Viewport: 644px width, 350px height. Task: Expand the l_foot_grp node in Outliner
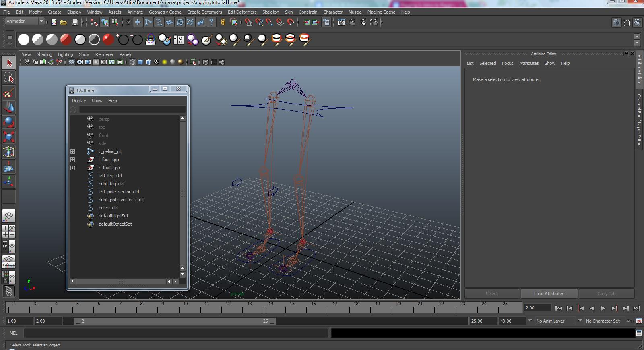(x=73, y=159)
